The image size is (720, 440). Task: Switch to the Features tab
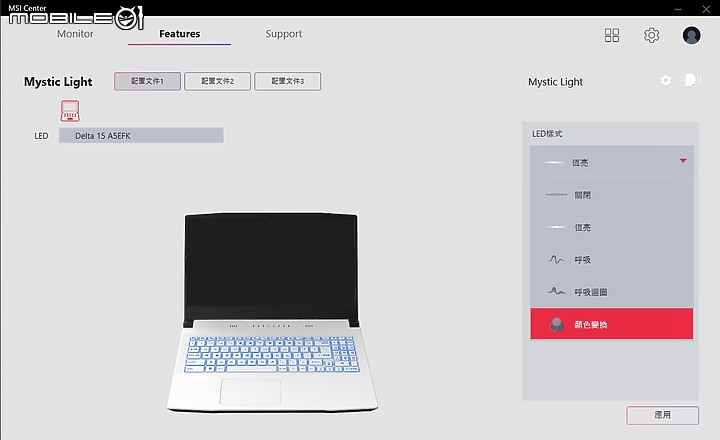point(180,34)
